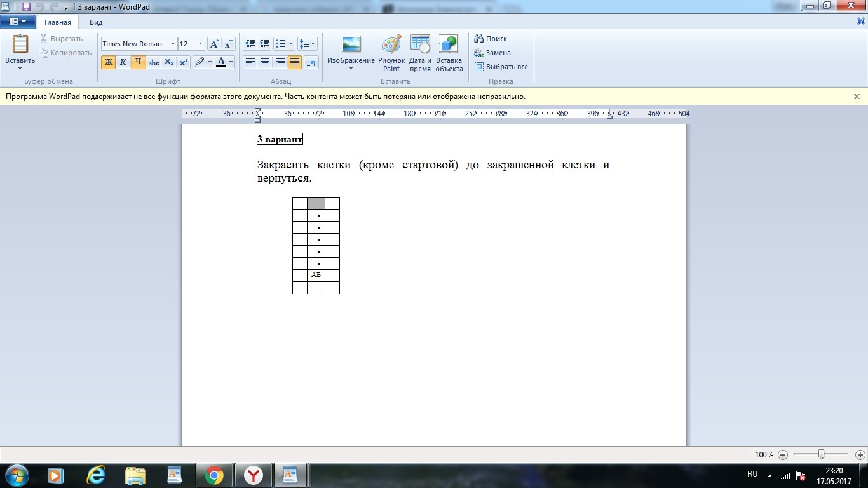
Task: Apply strikethrough formatting
Action: click(x=153, y=62)
